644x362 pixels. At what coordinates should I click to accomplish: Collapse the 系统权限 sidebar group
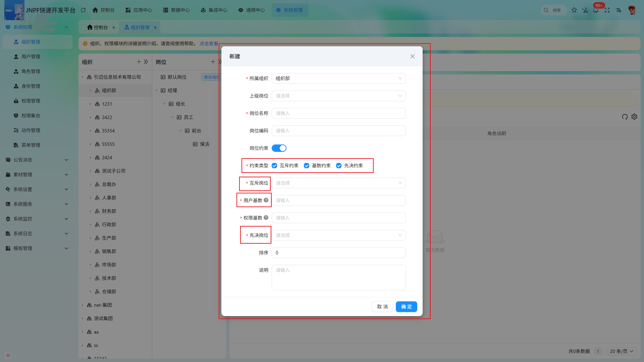38,27
